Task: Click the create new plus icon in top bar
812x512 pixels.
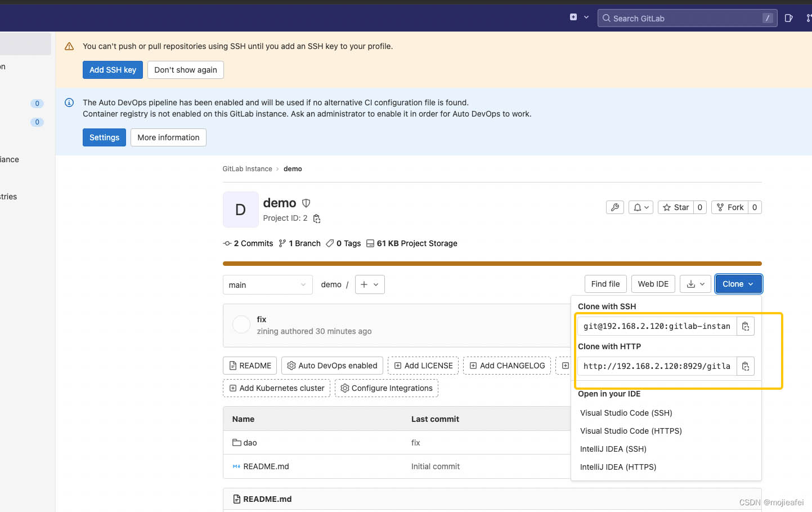Action: (573, 17)
